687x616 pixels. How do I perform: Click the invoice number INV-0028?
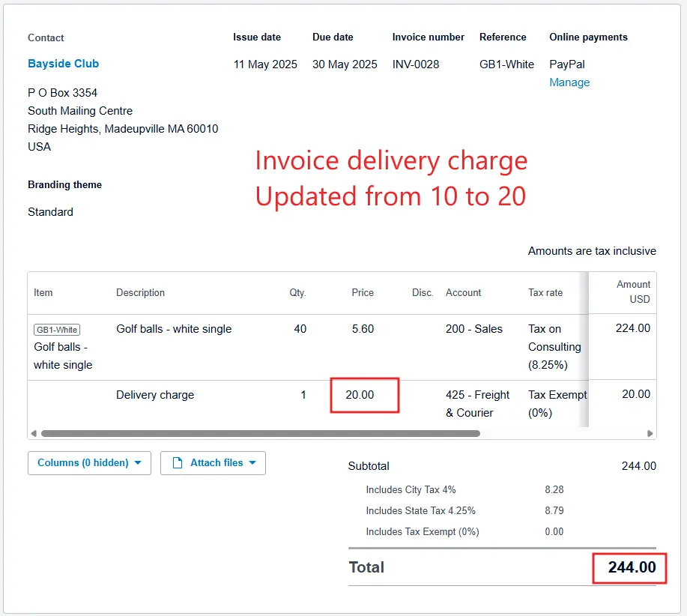click(416, 64)
